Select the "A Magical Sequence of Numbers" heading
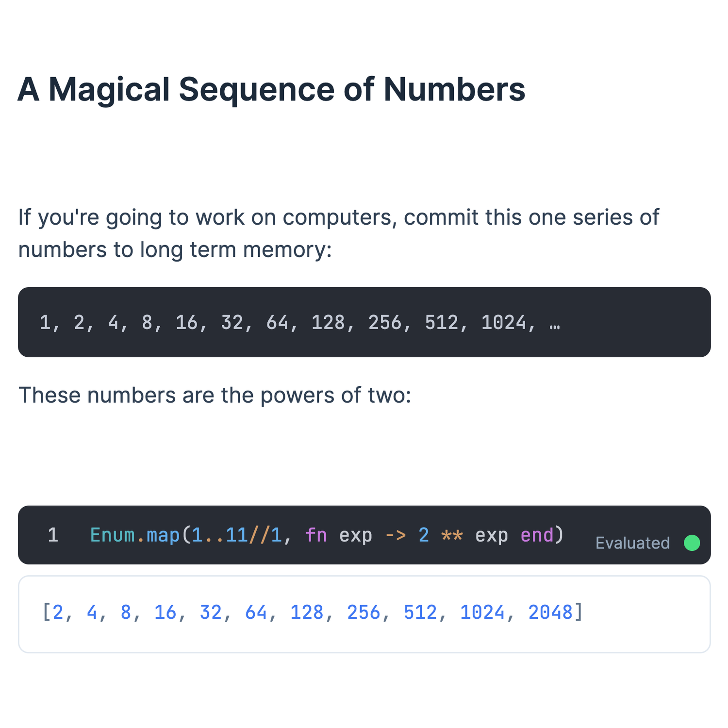Screen dimensions: 728x728 coord(271,90)
